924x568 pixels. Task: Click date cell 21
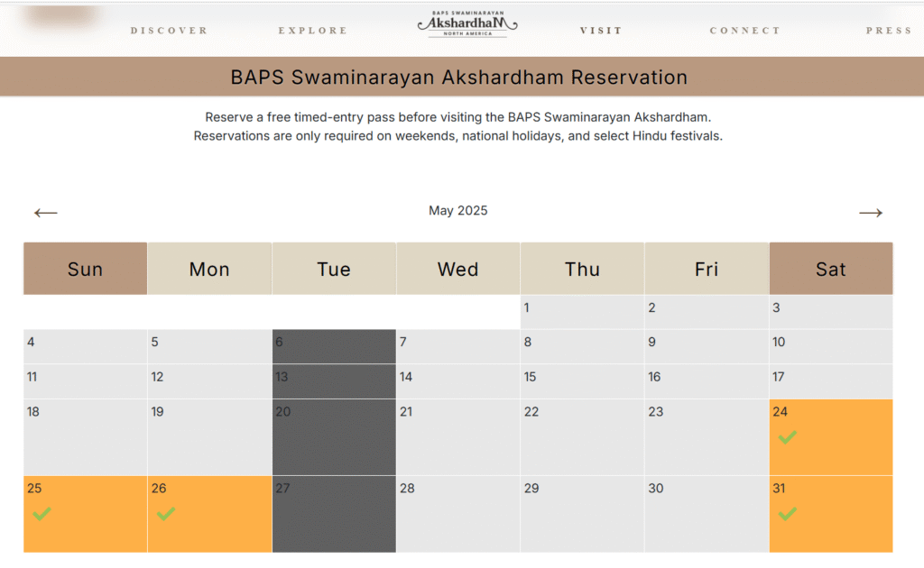pos(458,437)
